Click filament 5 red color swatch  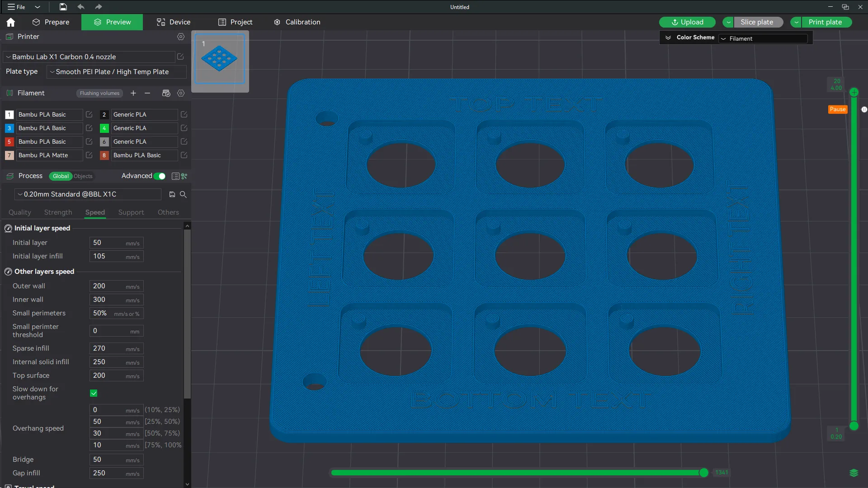9,142
